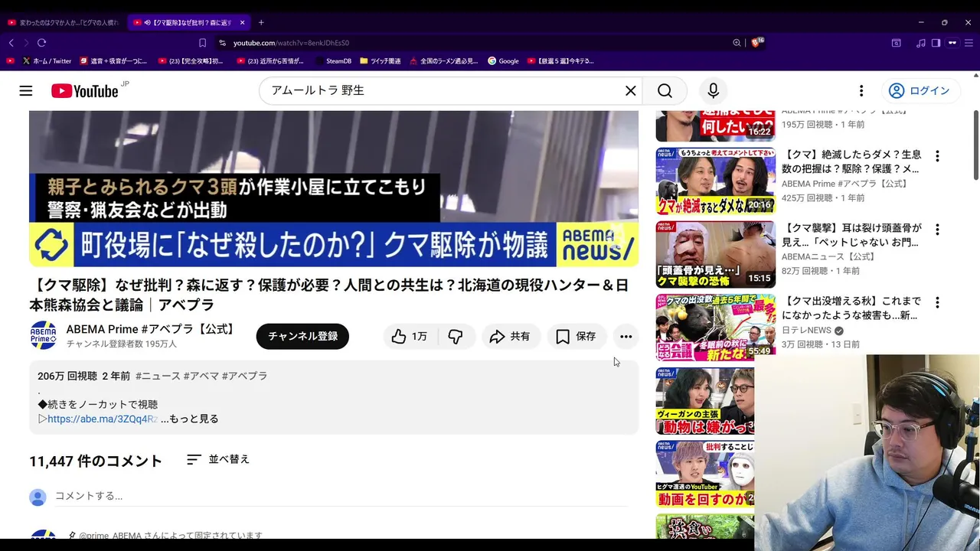
Task: Go back with browser back arrow
Action: tap(11, 43)
